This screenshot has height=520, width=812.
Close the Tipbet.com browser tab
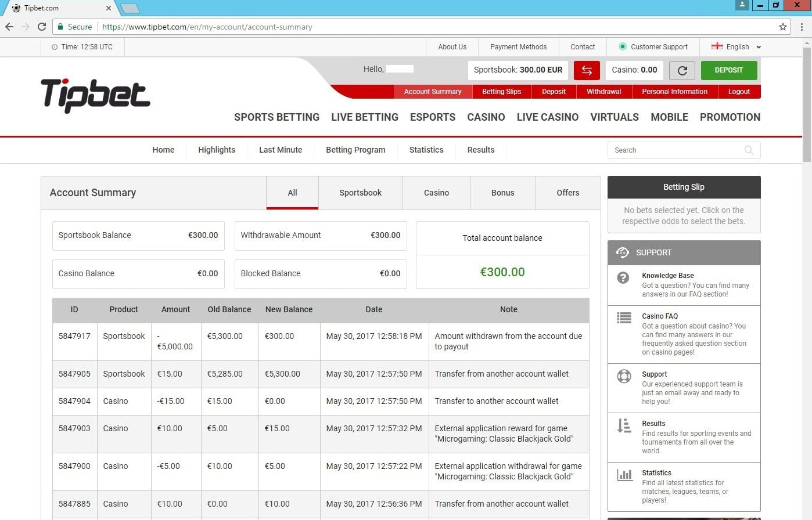click(109, 8)
